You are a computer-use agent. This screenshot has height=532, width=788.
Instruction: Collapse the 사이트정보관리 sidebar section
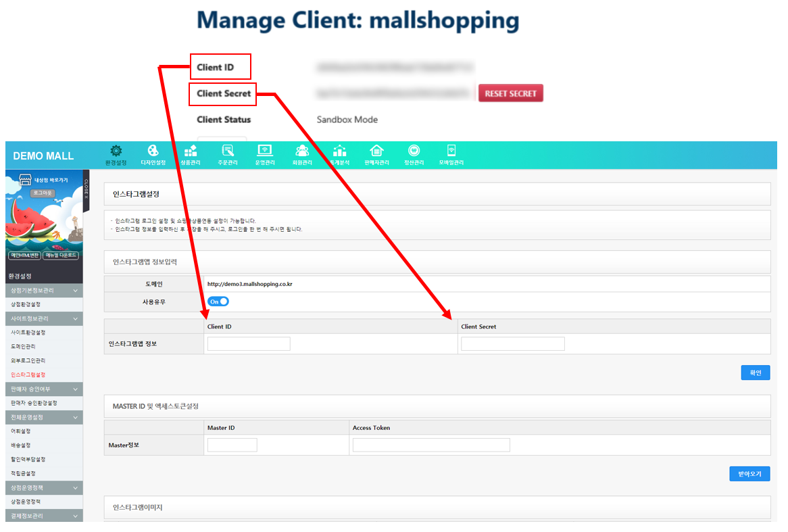[x=44, y=319]
